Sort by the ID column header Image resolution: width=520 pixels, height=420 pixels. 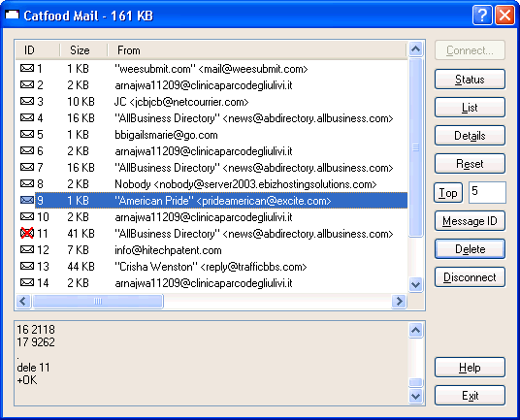(38, 50)
